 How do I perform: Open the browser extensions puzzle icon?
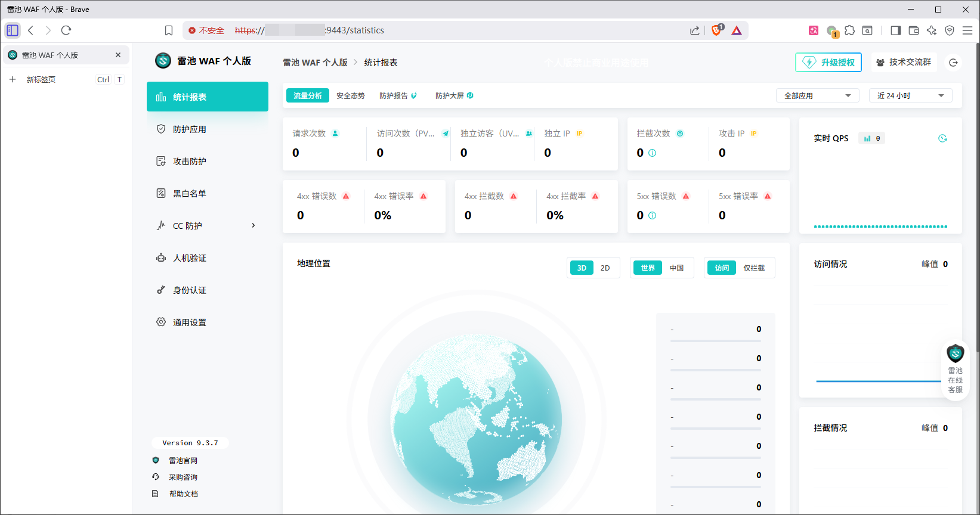[849, 30]
